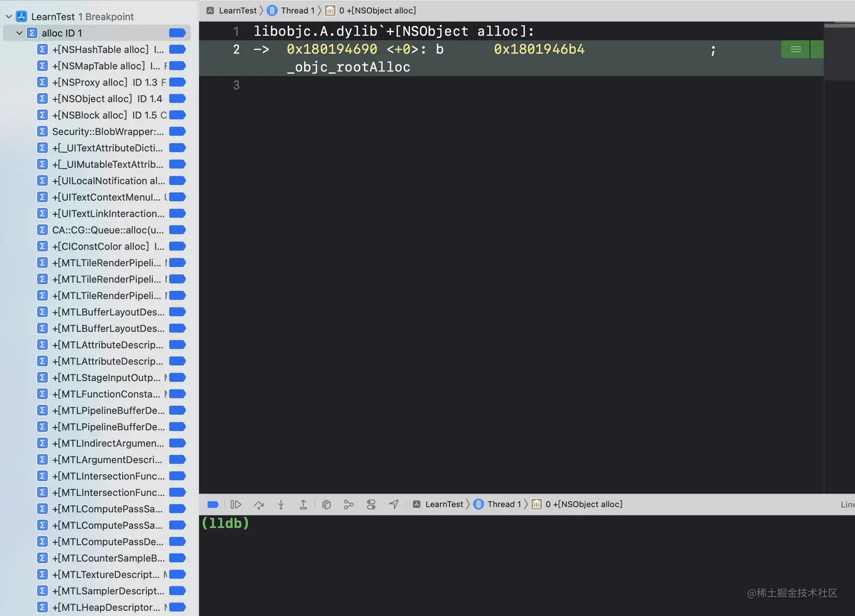Disable the Security::BlobWrapper breakpoint
Viewport: 855px width, 616px height.
point(178,131)
